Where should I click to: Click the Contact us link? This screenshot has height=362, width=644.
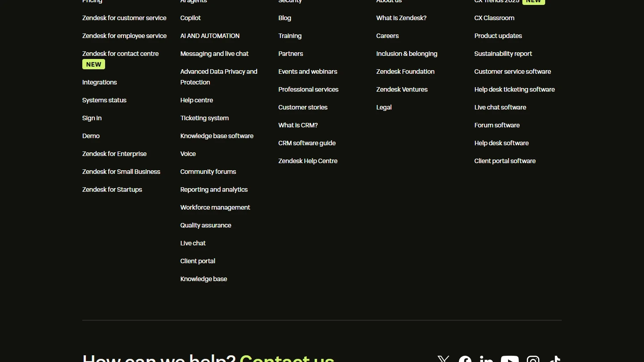coord(287,358)
